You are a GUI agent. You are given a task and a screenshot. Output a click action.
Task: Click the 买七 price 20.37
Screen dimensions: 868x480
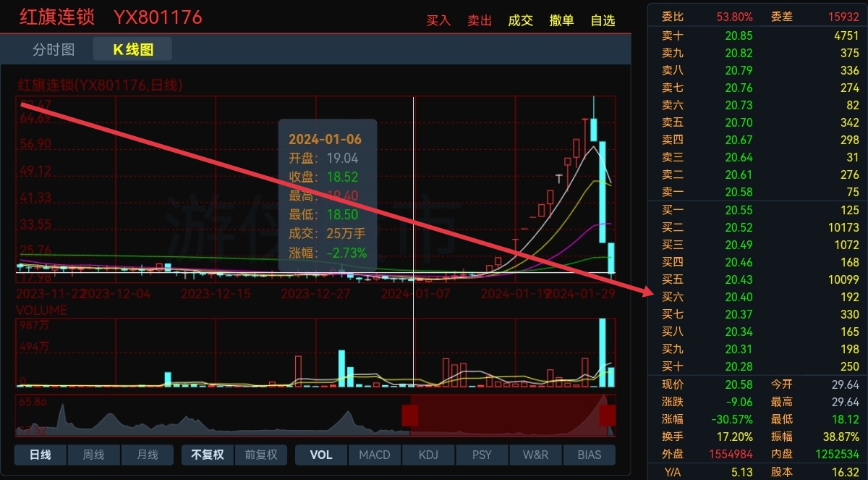[x=739, y=314]
